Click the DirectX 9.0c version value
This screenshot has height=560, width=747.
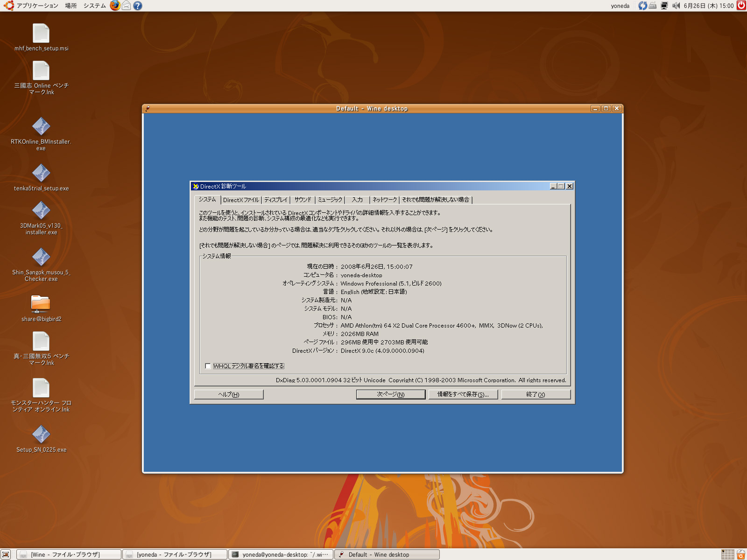(x=382, y=351)
